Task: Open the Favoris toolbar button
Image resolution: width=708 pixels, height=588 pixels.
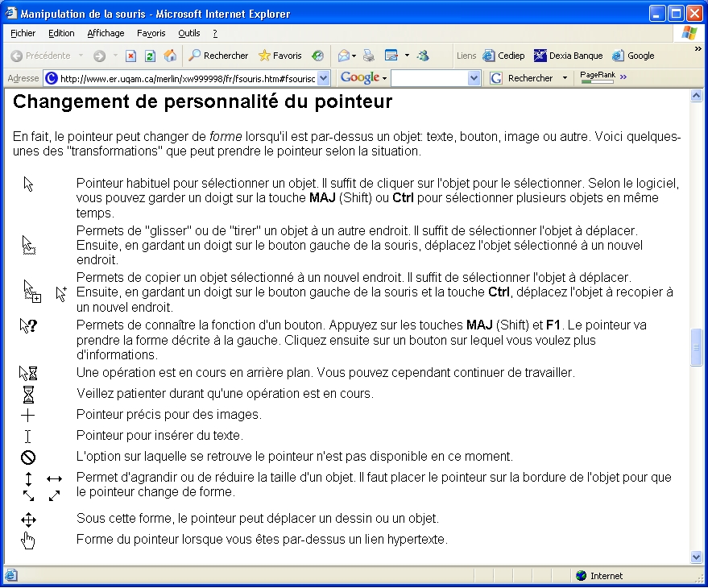Action: 279,56
